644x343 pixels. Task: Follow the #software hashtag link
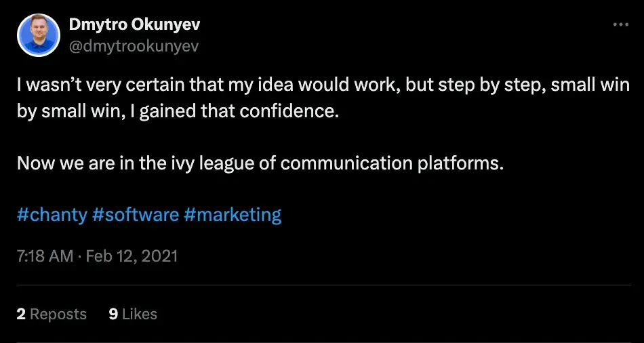coord(136,215)
